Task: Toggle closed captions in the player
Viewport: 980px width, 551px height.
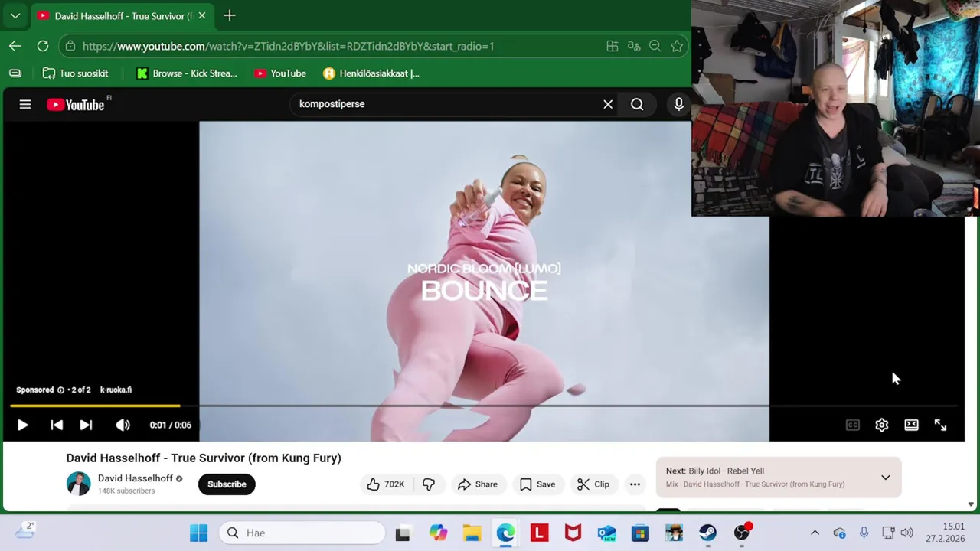Action: click(x=852, y=425)
